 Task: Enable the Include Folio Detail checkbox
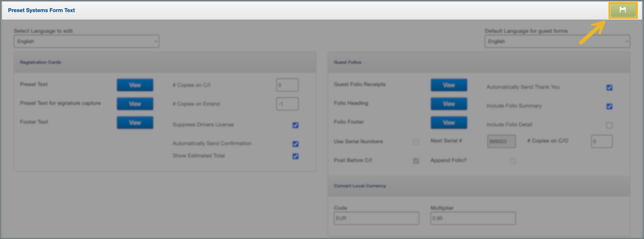pos(609,125)
